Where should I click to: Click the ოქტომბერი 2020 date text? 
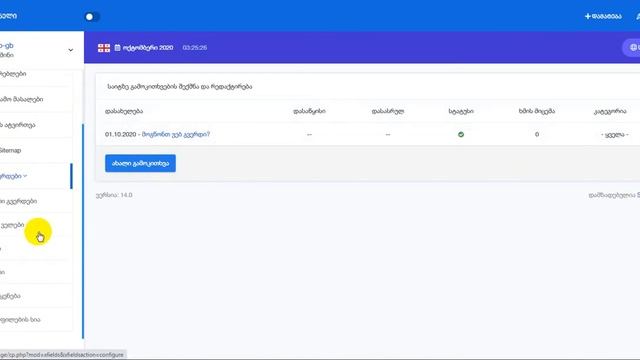[148, 48]
